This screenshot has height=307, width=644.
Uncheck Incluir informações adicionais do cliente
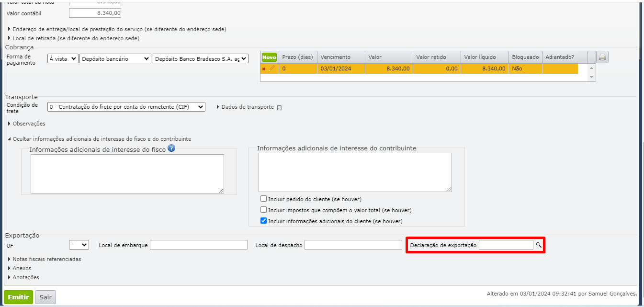(263, 221)
